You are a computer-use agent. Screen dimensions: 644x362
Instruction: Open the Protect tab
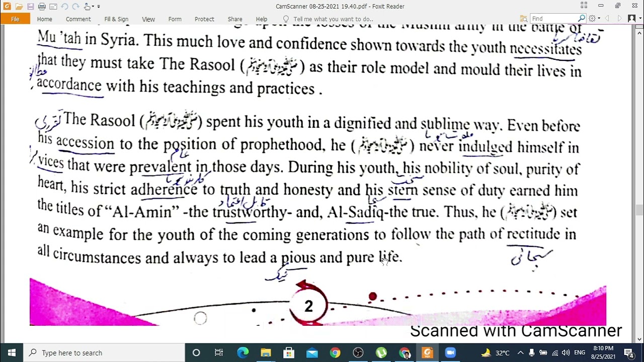(x=204, y=19)
